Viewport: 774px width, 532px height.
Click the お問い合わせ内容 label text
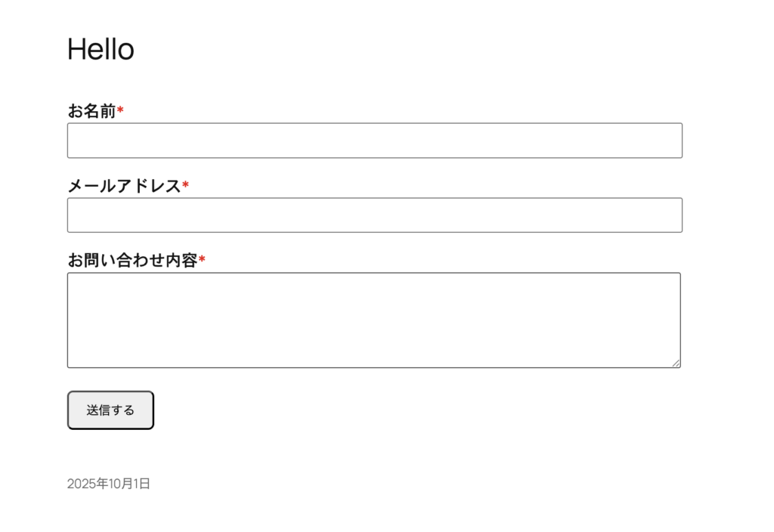point(132,261)
